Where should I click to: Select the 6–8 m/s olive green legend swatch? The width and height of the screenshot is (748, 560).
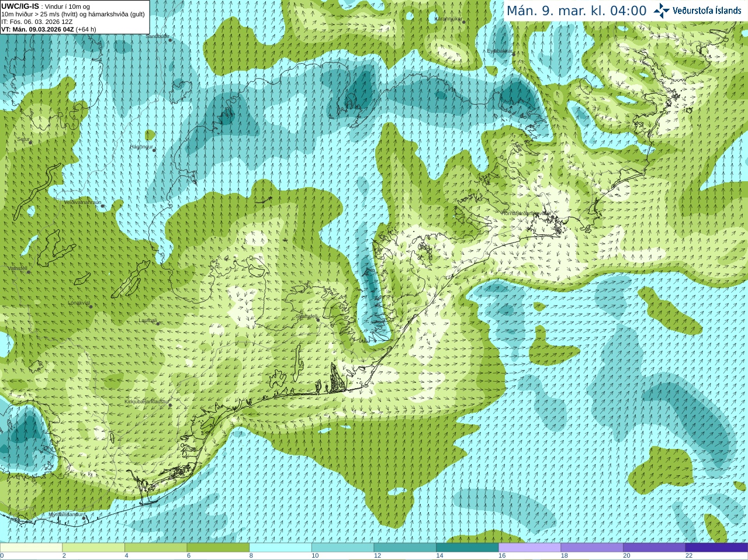[x=218, y=548]
